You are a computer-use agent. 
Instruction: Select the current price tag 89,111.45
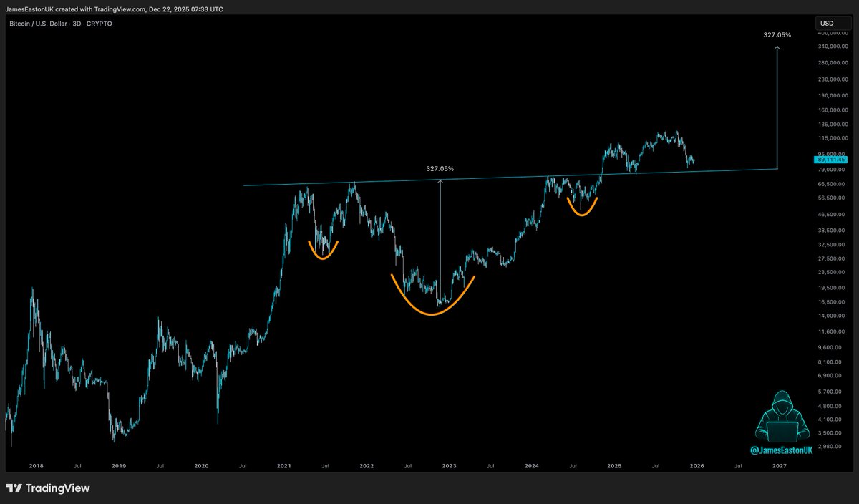tap(832, 159)
